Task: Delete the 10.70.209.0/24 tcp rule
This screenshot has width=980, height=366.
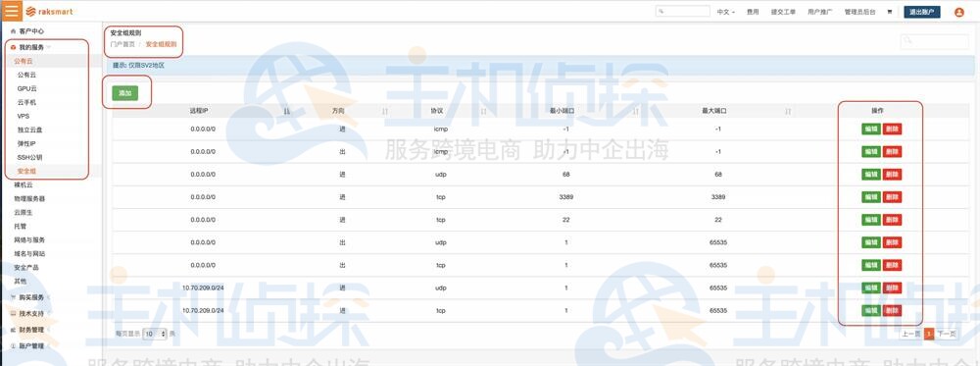Action: (892, 310)
